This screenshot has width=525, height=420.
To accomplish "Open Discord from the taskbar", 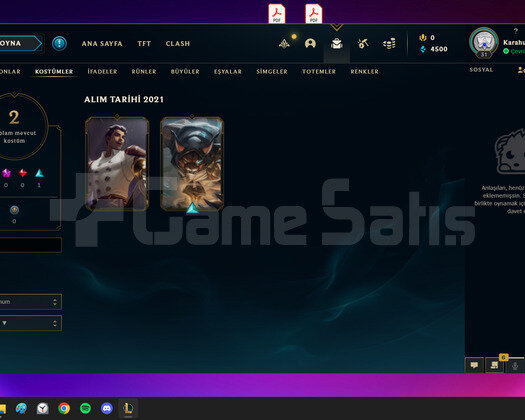I will pyautogui.click(x=107, y=408).
